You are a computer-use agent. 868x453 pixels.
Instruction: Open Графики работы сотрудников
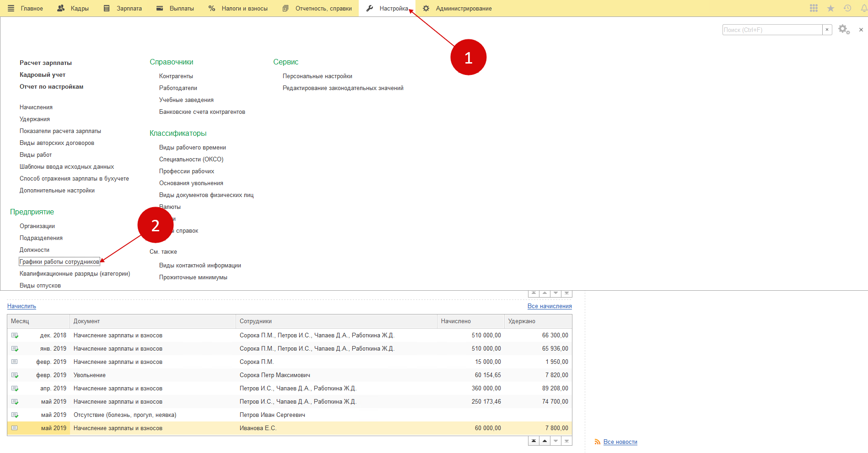(x=59, y=261)
